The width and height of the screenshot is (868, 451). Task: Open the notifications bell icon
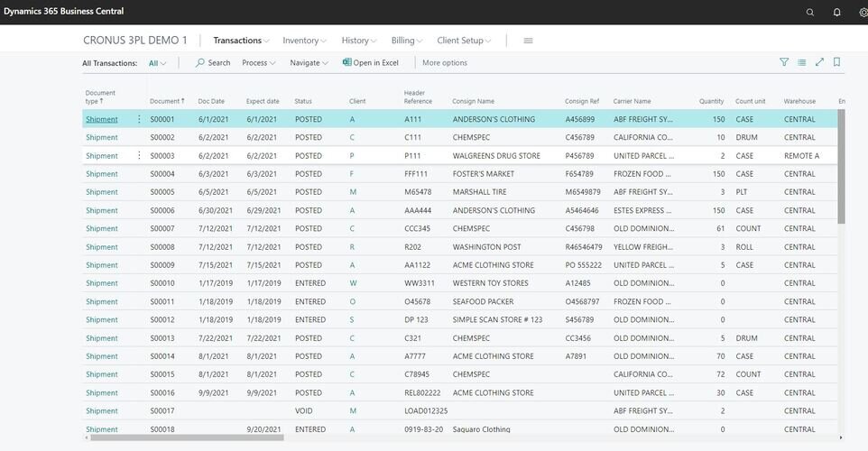pyautogui.click(x=836, y=12)
